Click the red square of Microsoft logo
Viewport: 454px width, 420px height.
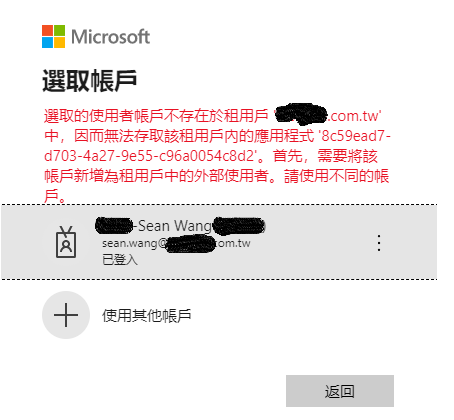[x=47, y=30]
